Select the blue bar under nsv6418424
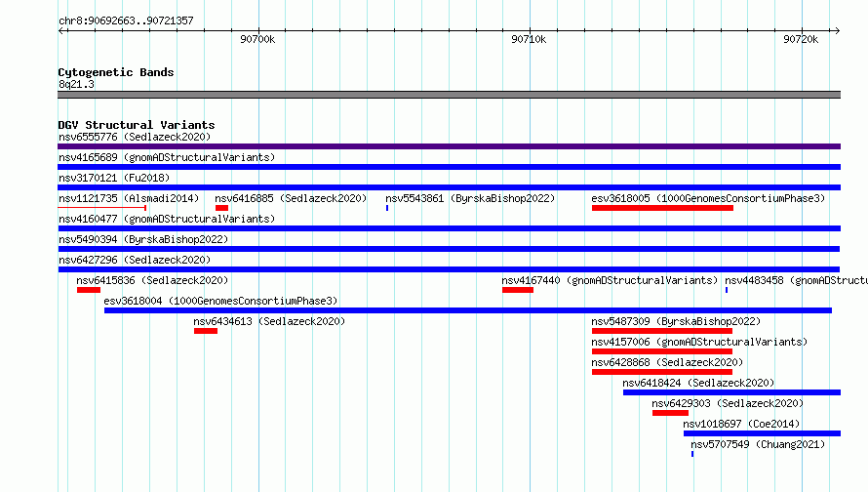 pos(731,392)
